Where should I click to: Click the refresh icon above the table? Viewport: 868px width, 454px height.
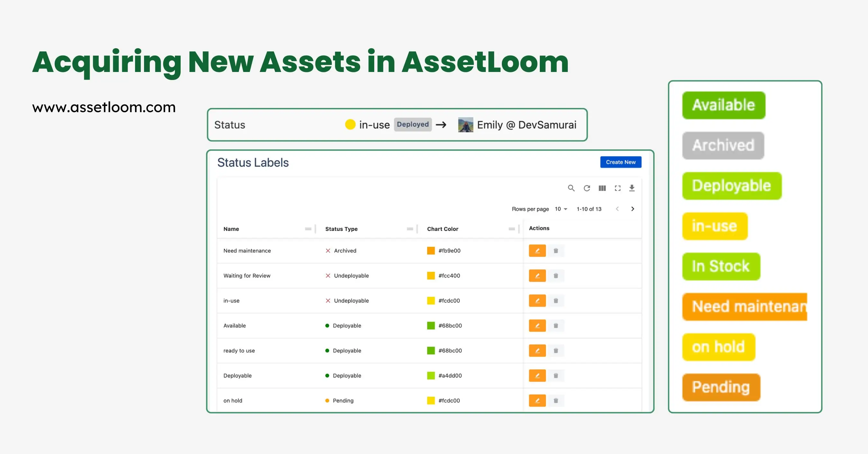pos(587,188)
